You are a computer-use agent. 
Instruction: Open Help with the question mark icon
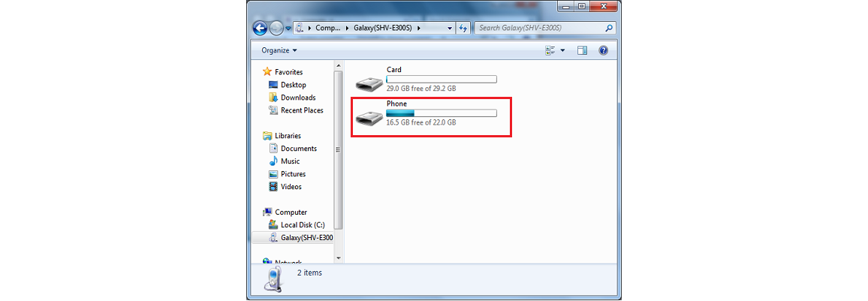click(604, 50)
